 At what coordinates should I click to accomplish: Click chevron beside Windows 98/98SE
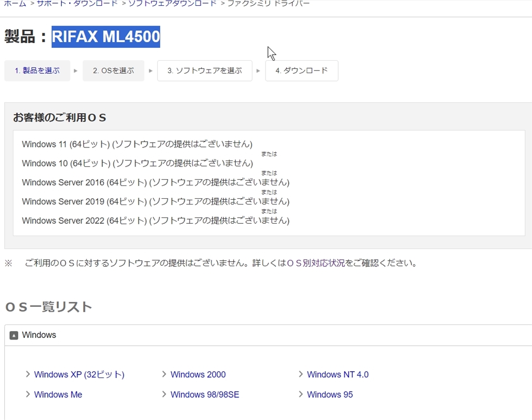pyautogui.click(x=164, y=394)
